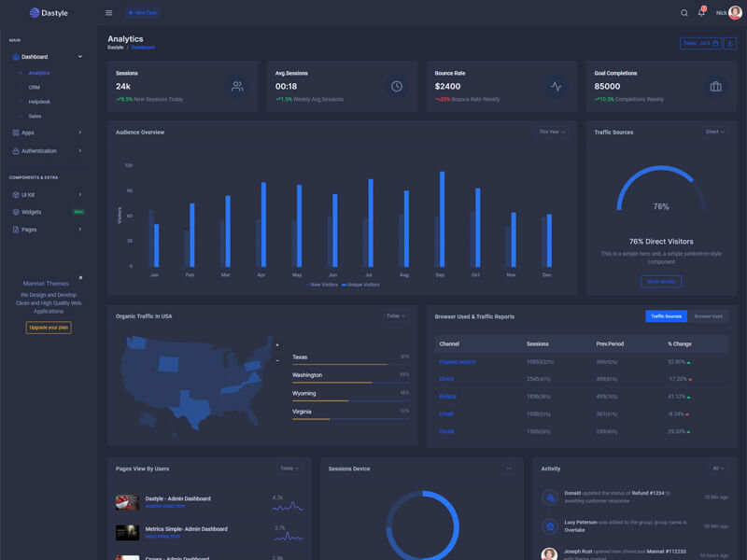Click the download icon button in the Analytics header

pos(730,43)
